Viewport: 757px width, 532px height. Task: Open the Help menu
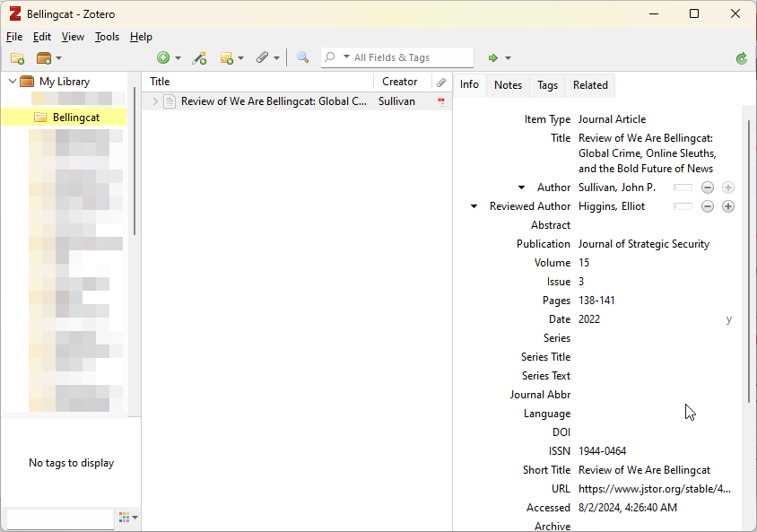pyautogui.click(x=141, y=37)
